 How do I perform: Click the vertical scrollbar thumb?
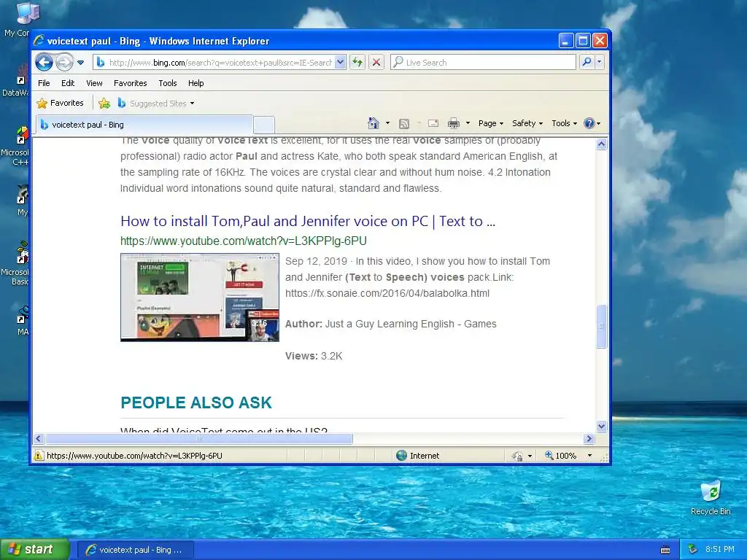point(601,326)
